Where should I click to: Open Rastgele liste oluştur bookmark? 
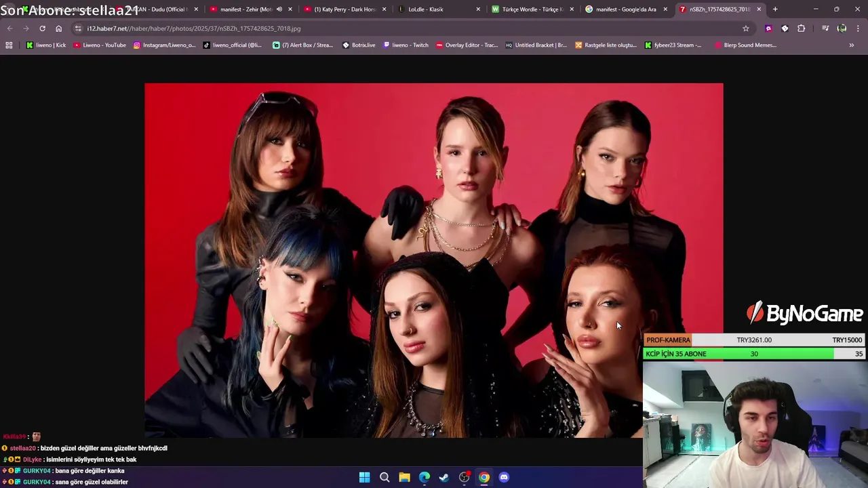pyautogui.click(x=606, y=45)
